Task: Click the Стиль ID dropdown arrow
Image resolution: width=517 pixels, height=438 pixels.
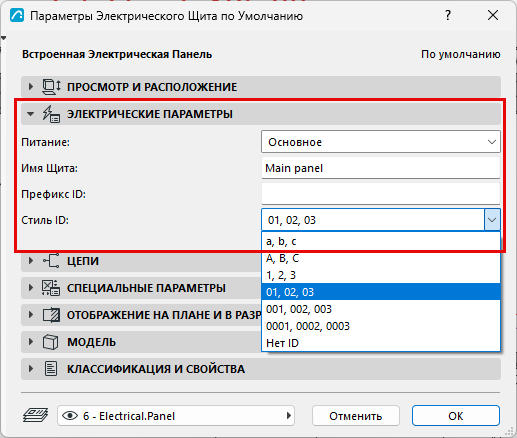Action: click(x=492, y=220)
